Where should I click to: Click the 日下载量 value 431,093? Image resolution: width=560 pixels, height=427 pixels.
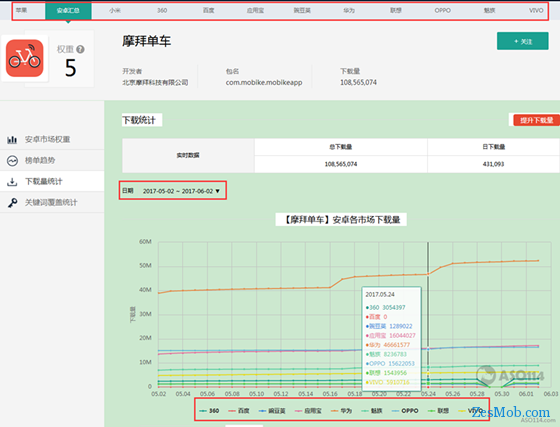pyautogui.click(x=493, y=164)
